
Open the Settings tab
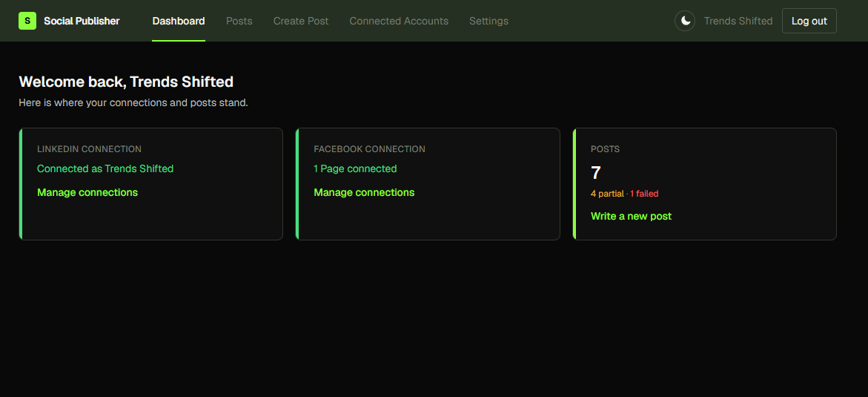tap(488, 21)
